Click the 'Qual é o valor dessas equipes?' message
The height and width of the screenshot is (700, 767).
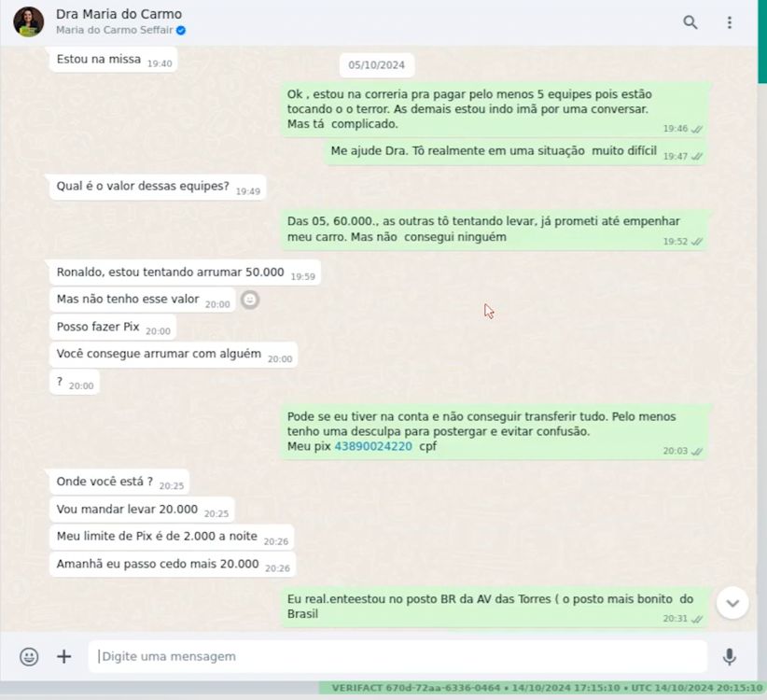[158, 187]
